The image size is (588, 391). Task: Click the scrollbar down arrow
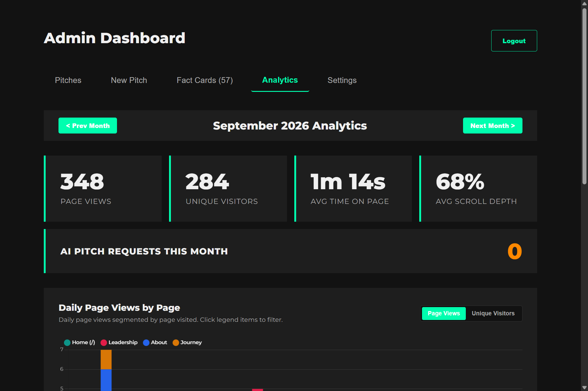584,388
